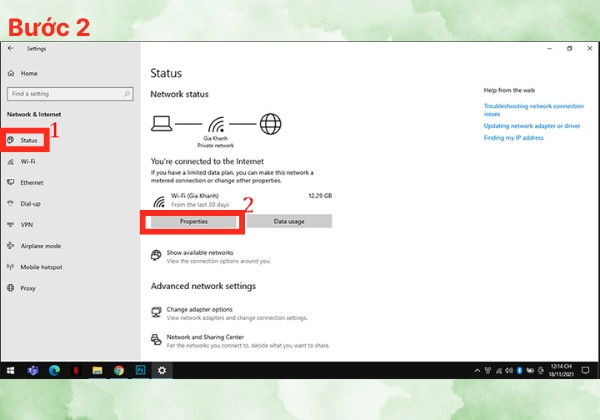Click the Wi-Fi signal icon above Gia Khanh
This screenshot has width=600, height=420.
(x=216, y=124)
